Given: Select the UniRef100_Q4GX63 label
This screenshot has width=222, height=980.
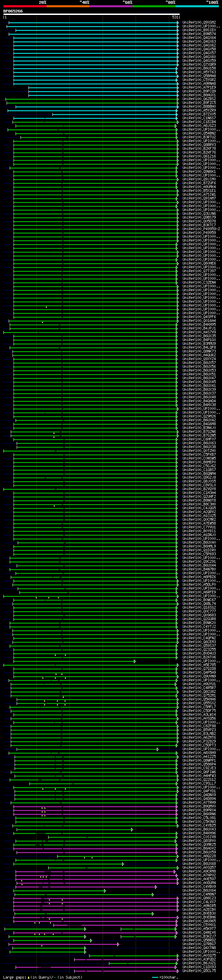Looking at the screenshot, I should tap(199, 41).
